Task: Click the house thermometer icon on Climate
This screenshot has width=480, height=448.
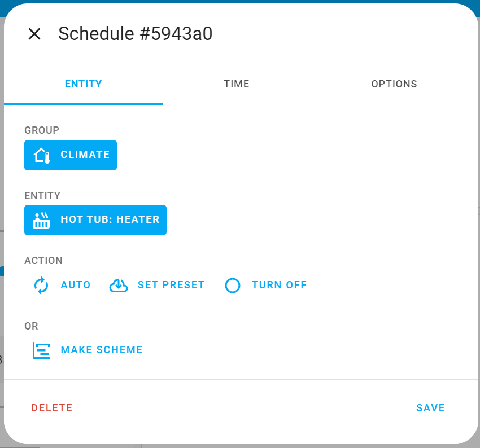Action: (x=41, y=155)
